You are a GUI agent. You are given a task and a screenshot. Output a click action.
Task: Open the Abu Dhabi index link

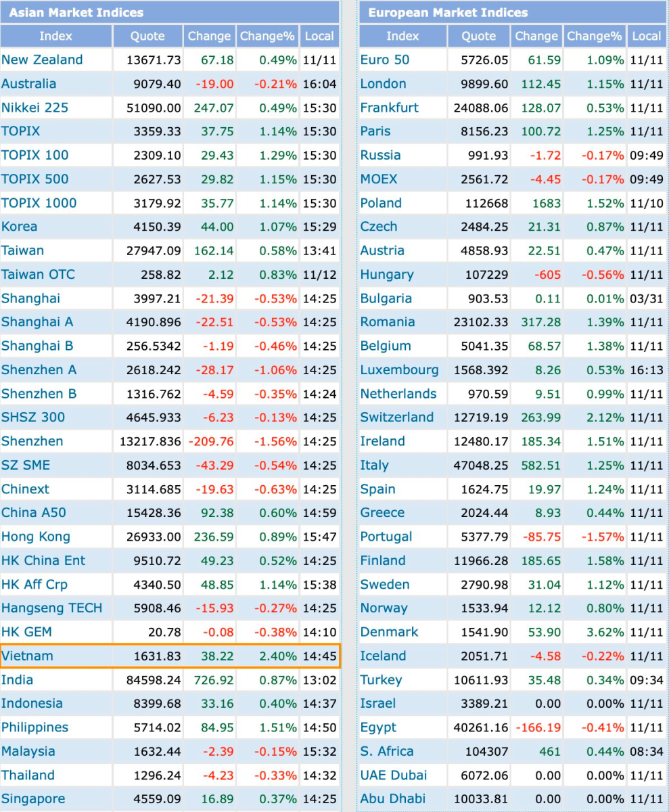click(x=393, y=799)
